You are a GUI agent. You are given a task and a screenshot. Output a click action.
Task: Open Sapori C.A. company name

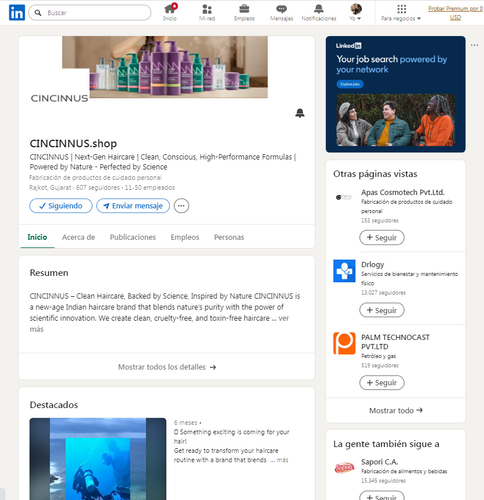[379, 462]
